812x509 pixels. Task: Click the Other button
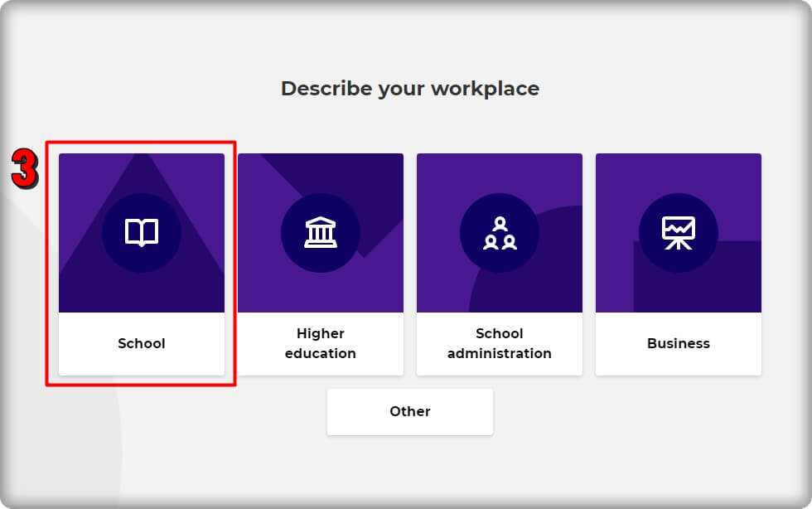(410, 411)
